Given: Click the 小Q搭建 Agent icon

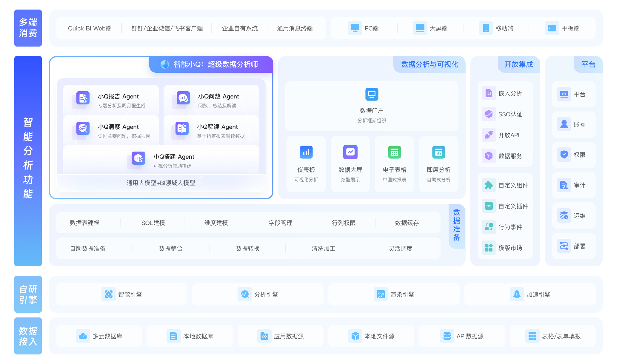Looking at the screenshot, I should (x=138, y=158).
